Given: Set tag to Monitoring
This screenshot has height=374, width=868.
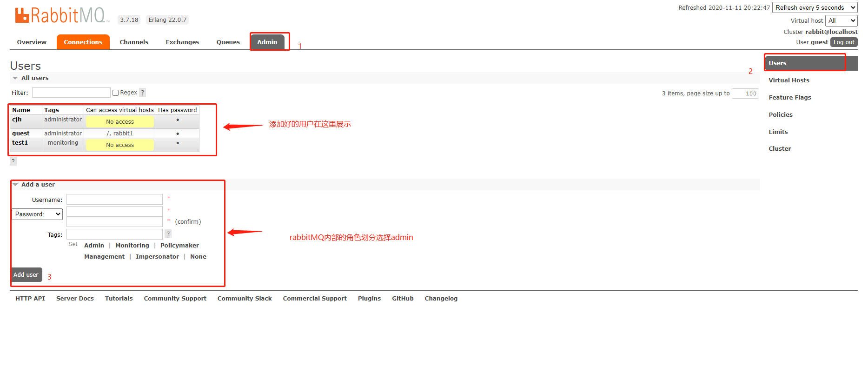Looking at the screenshot, I should click(x=132, y=246).
